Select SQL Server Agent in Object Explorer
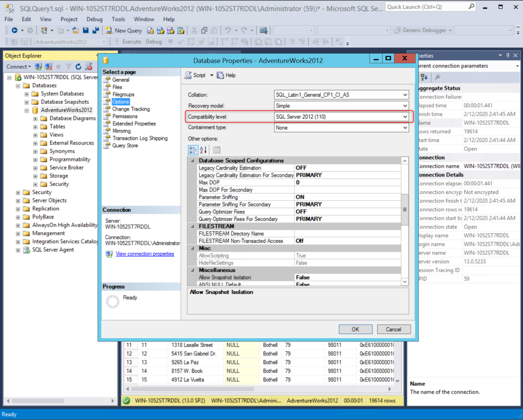The image size is (523, 420). click(53, 250)
